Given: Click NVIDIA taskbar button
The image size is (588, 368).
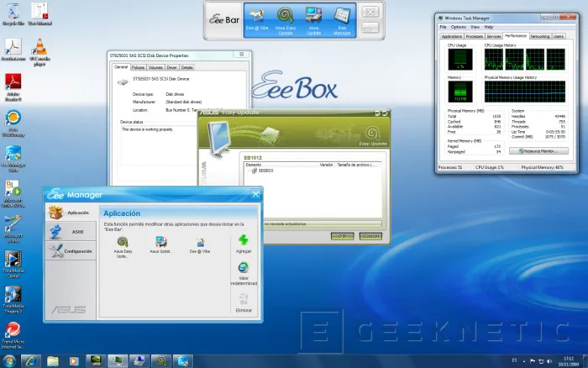Looking at the screenshot, I should point(96,361).
